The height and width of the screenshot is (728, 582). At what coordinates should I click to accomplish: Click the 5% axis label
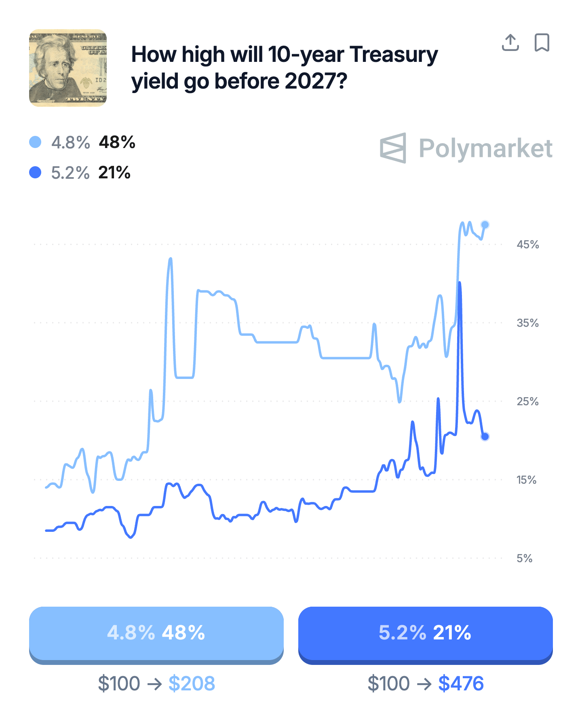(524, 559)
